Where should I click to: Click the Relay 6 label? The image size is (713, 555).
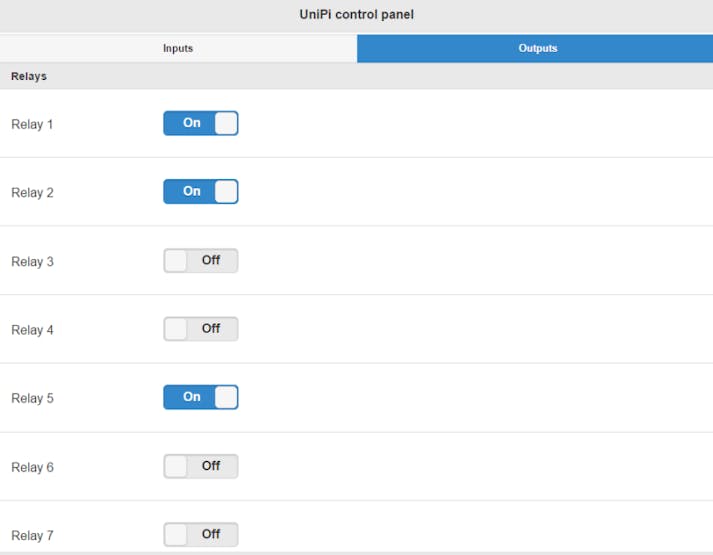(32, 467)
